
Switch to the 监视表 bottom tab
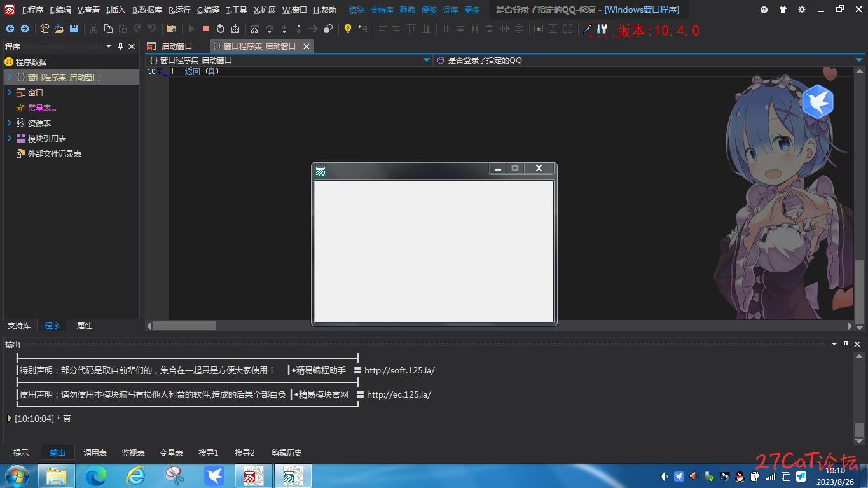[133, 453]
